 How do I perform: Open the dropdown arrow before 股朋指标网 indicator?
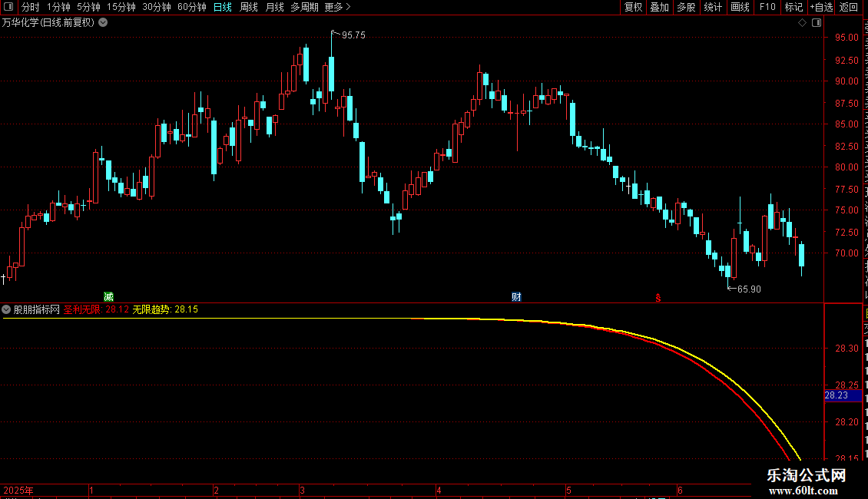[6, 309]
